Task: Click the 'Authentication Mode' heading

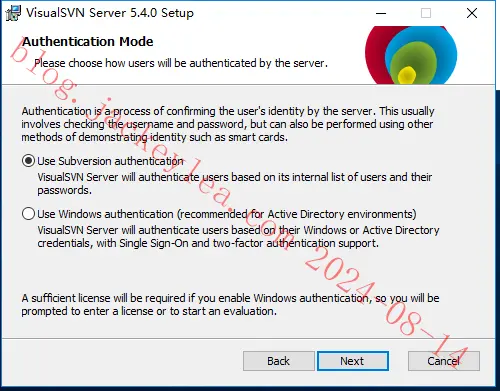Action: click(88, 42)
